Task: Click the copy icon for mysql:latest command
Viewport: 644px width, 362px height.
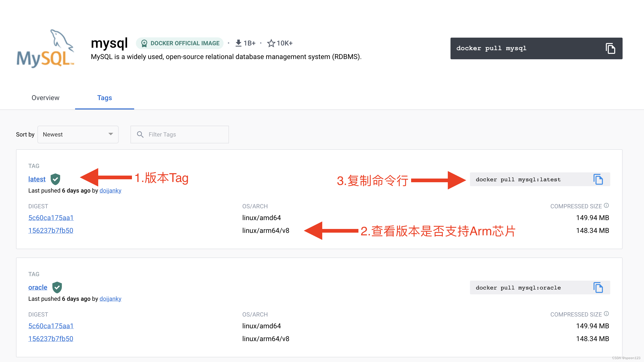Action: (598, 180)
